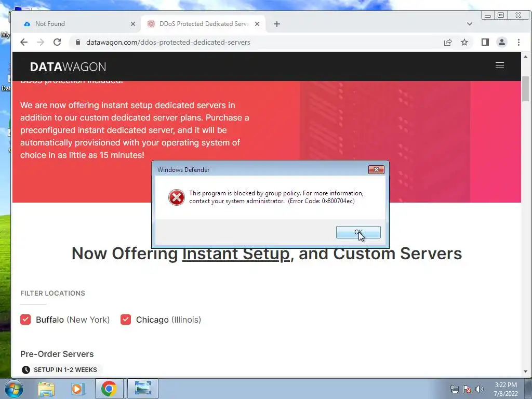The image size is (532, 399).
Task: Click the Chrome taskbar icon
Action: pyautogui.click(x=109, y=389)
